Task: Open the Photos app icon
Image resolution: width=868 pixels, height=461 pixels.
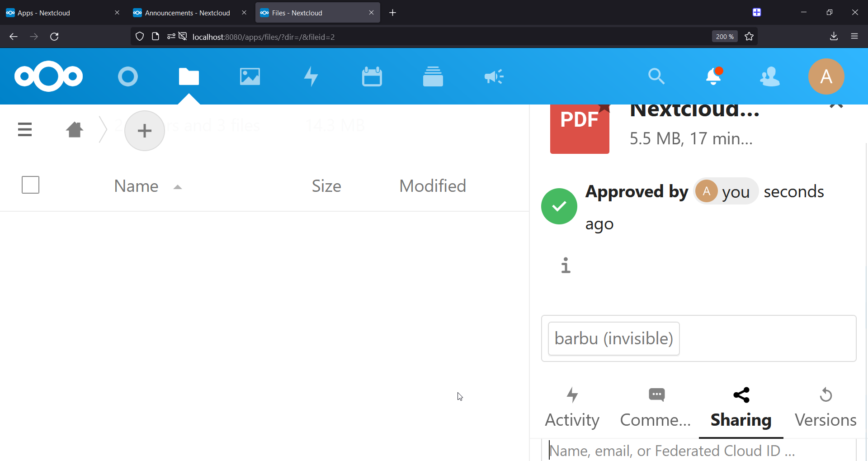Action: coord(250,76)
